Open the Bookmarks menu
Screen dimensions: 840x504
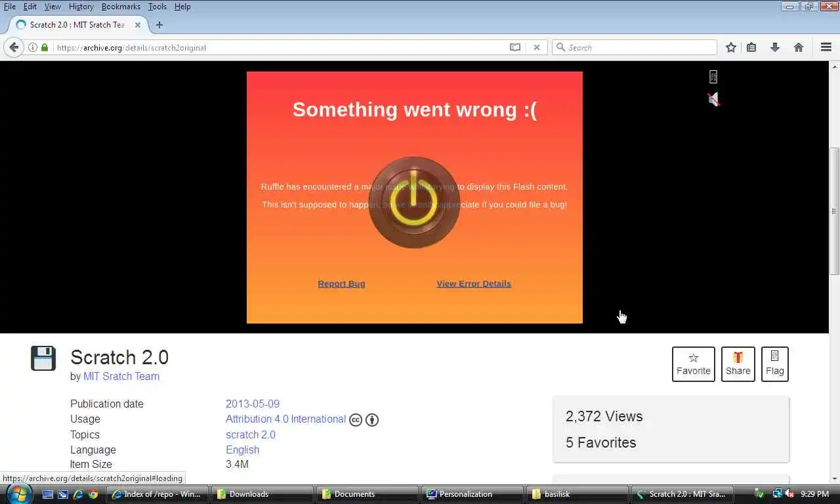pyautogui.click(x=121, y=7)
